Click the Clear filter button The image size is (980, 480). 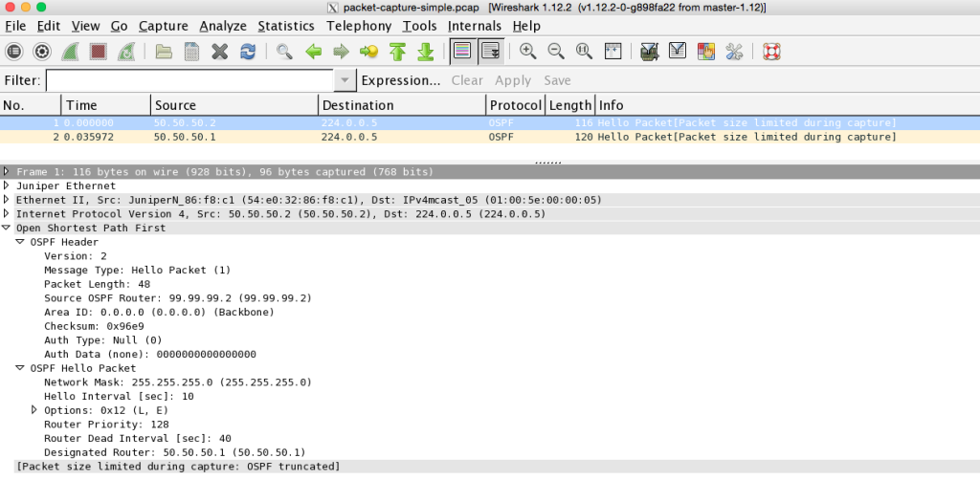(x=467, y=80)
